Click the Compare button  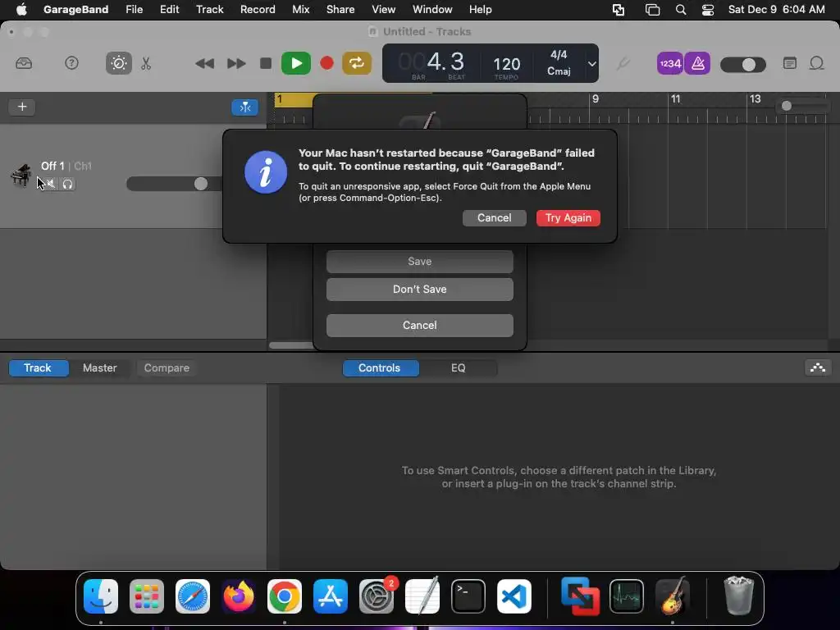[x=167, y=368]
